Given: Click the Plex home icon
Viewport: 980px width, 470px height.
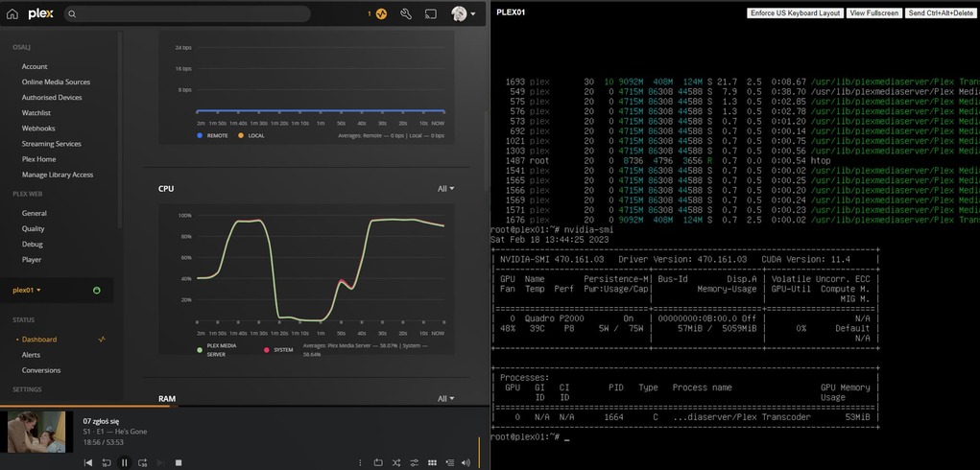Looking at the screenshot, I should click(12, 14).
